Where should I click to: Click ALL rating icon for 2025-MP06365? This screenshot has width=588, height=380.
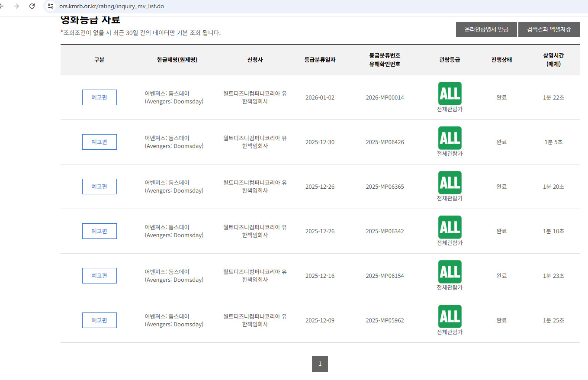point(450,182)
